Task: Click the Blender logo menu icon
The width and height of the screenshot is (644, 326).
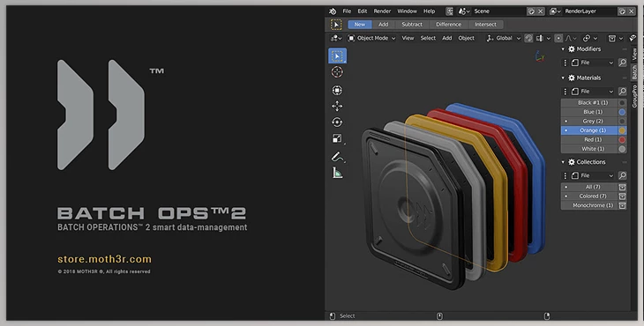Action: click(333, 11)
